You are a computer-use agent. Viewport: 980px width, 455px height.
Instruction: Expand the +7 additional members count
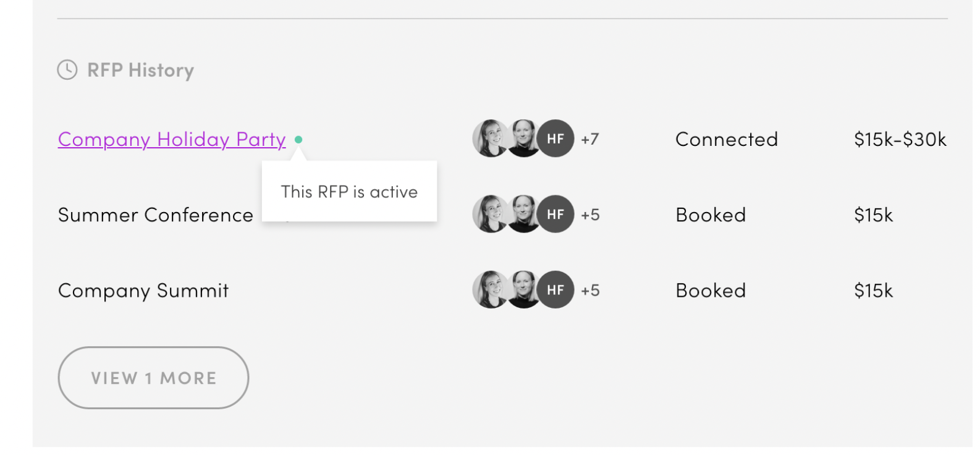(x=590, y=140)
